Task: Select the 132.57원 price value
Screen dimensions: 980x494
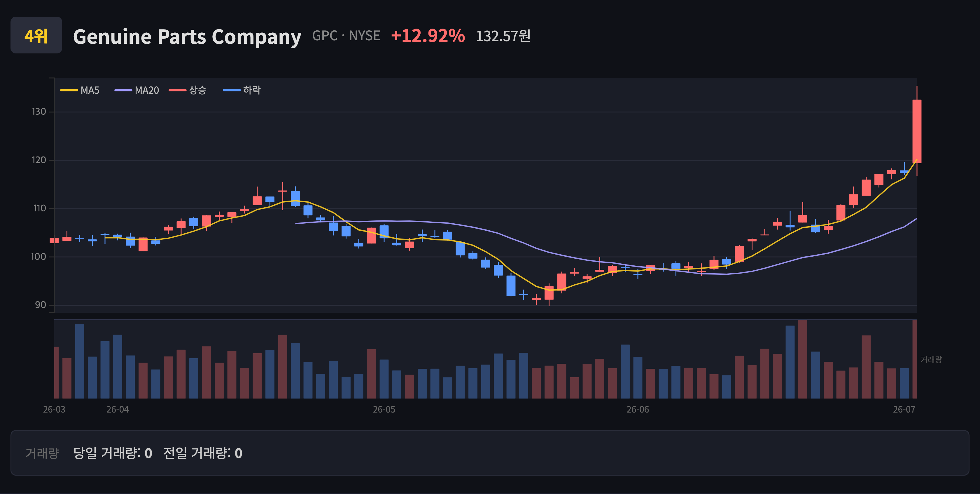Action: pos(503,36)
